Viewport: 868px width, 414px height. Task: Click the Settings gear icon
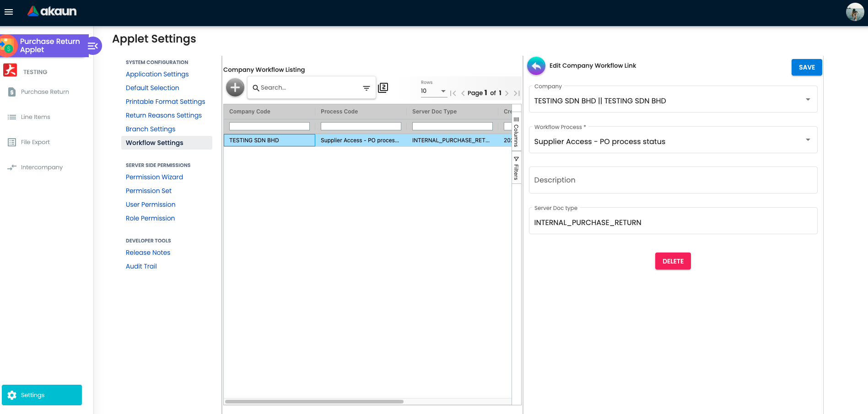tap(12, 395)
